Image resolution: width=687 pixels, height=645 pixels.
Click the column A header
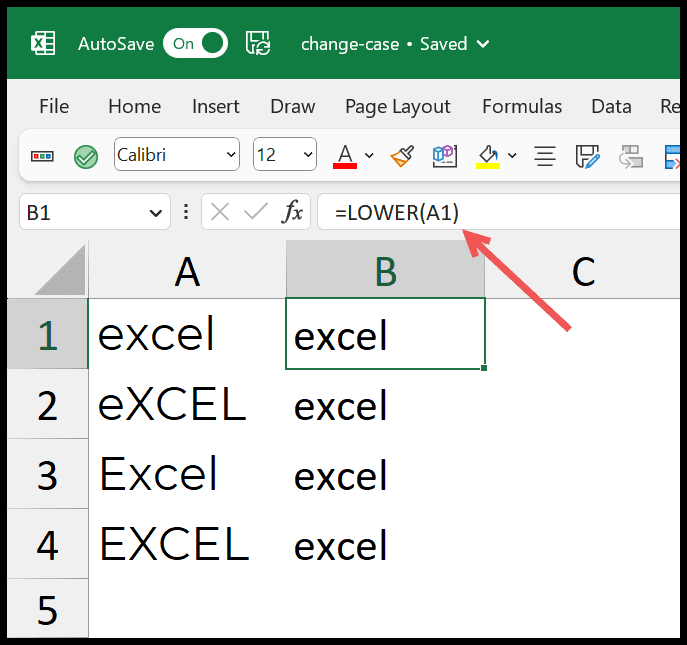coord(187,269)
